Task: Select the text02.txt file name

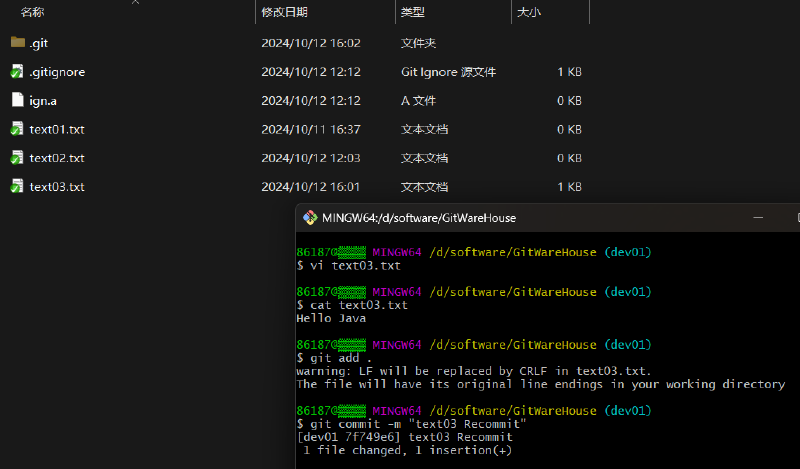Action: 57,158
